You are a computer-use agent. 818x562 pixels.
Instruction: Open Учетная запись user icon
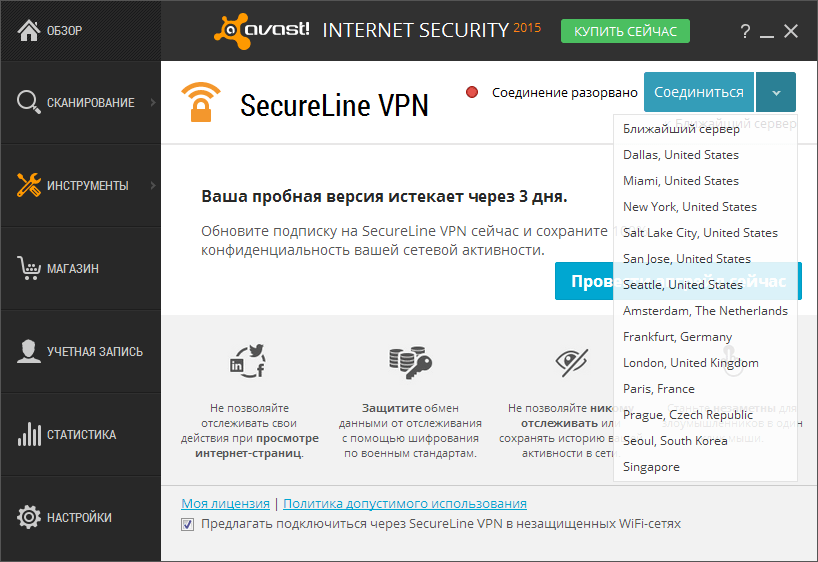point(29,351)
